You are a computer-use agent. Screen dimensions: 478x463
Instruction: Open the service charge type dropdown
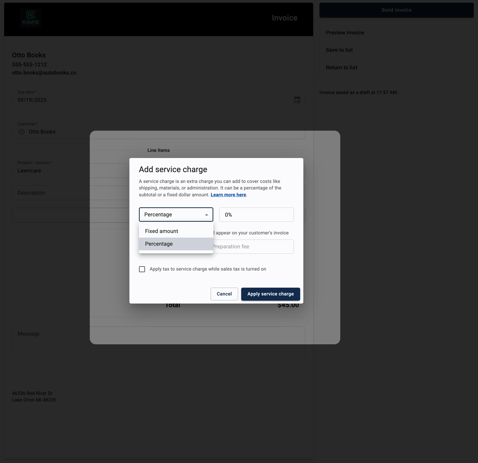tap(176, 215)
